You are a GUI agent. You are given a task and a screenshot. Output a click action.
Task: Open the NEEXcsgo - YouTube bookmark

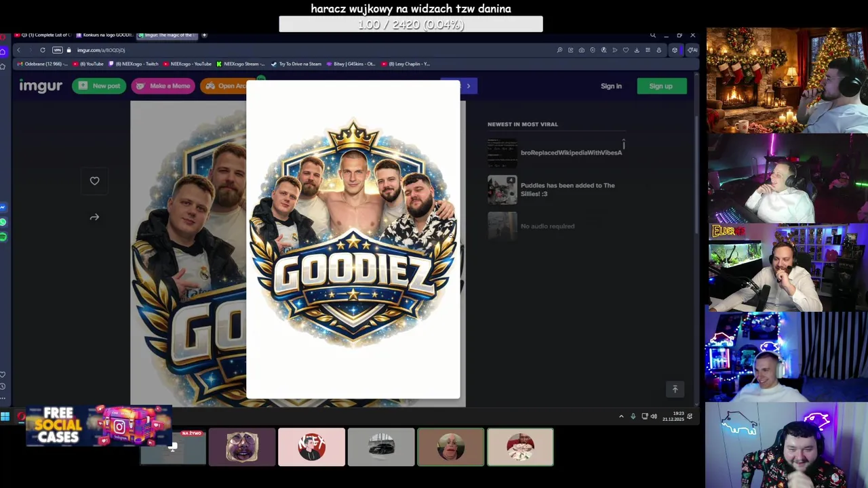coord(186,64)
